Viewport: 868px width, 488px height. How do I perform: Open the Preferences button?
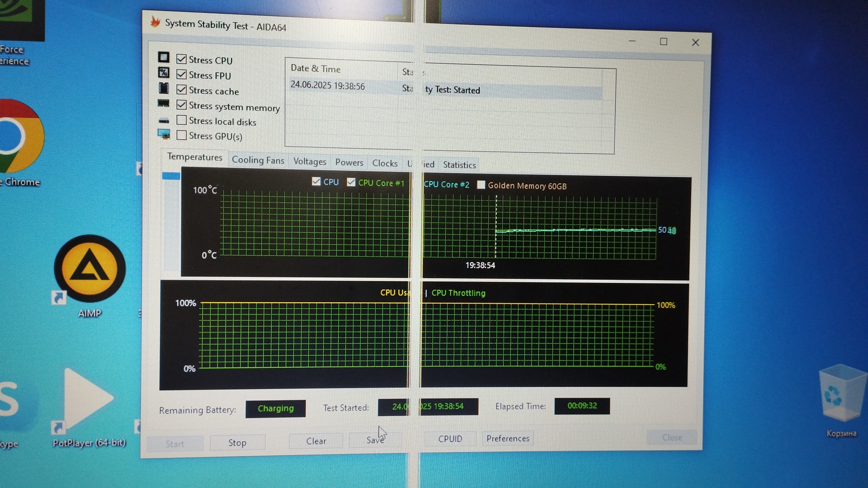[x=508, y=438]
